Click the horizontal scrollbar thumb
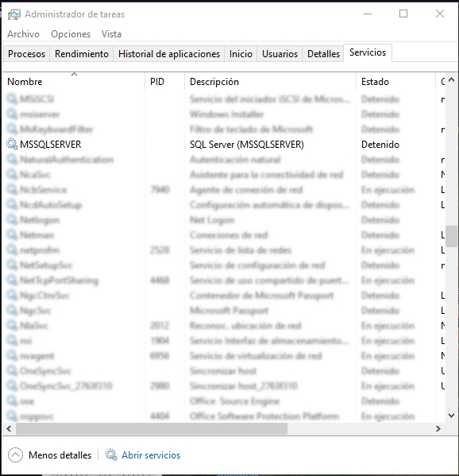The width and height of the screenshot is (459, 476). [152, 428]
